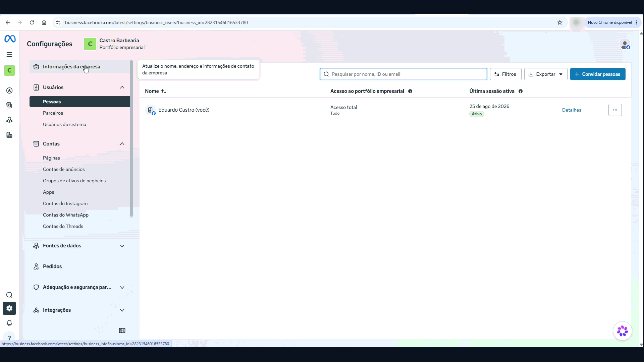This screenshot has height=362, width=644.
Task: Click info icon beside Acesso ao portfólio empresarial
Action: 410,91
